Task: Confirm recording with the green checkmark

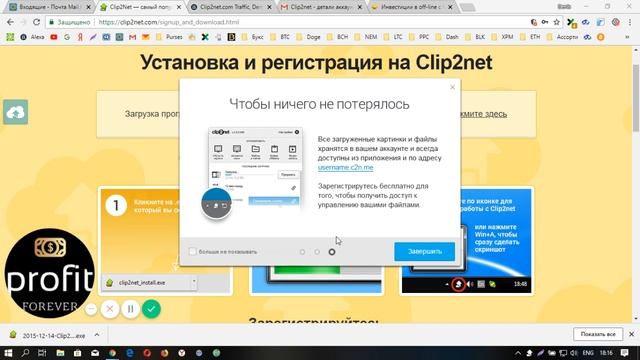Action: pyautogui.click(x=151, y=309)
